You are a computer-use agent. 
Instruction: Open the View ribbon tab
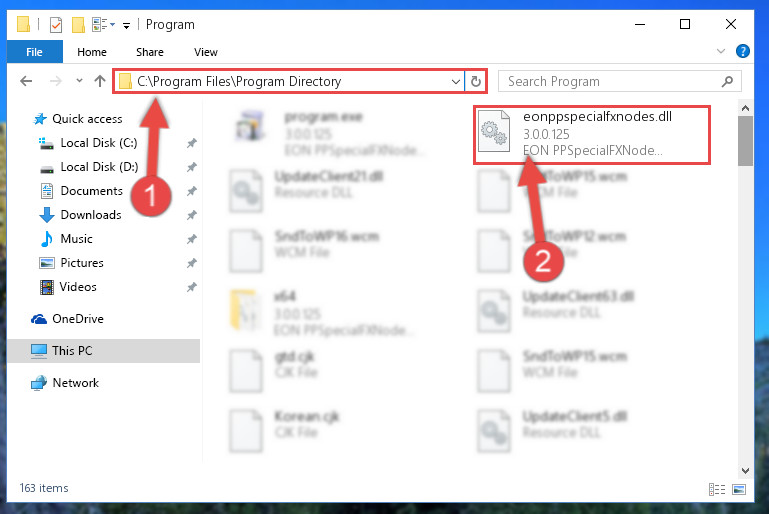(x=205, y=51)
